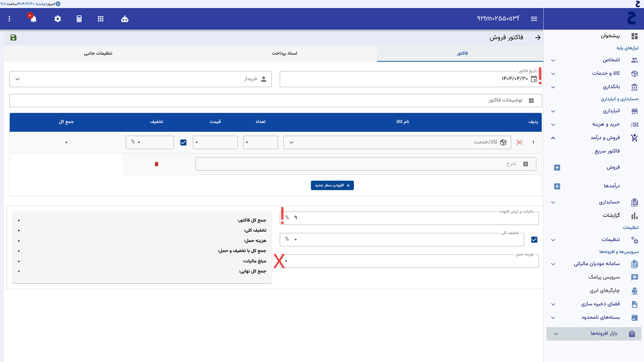Image resolution: width=644 pixels, height=362 pixels.
Task: Click the افزودن سطر جدید button
Action: [332, 185]
